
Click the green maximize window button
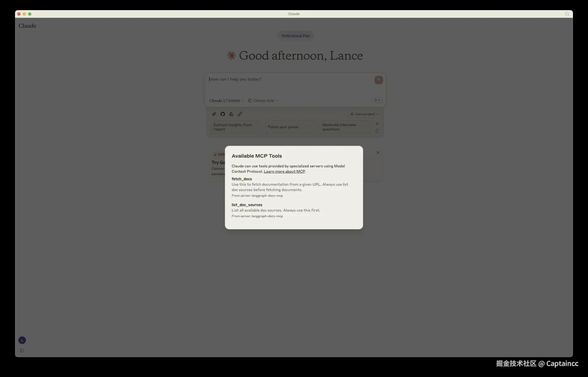pos(30,14)
